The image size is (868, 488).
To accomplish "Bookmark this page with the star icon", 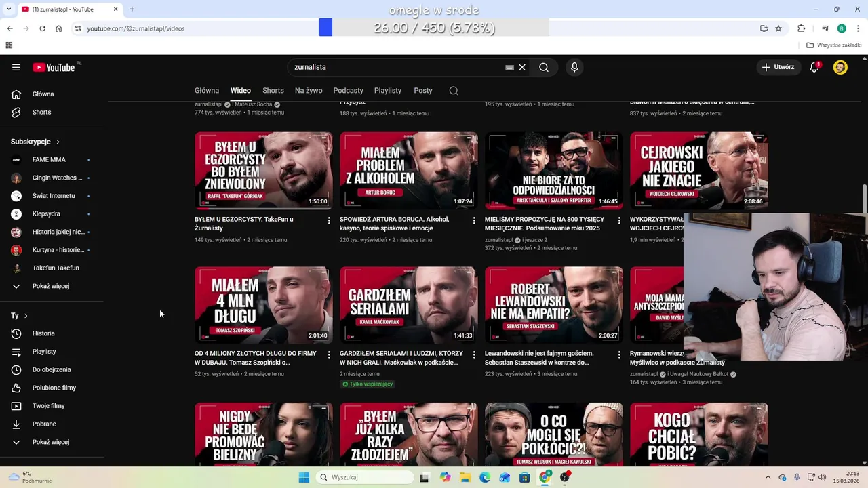I will click(778, 28).
